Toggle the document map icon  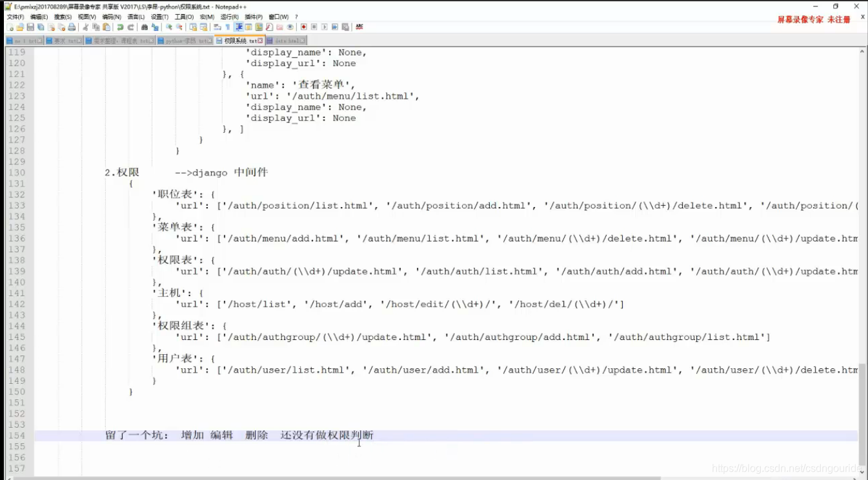click(259, 27)
